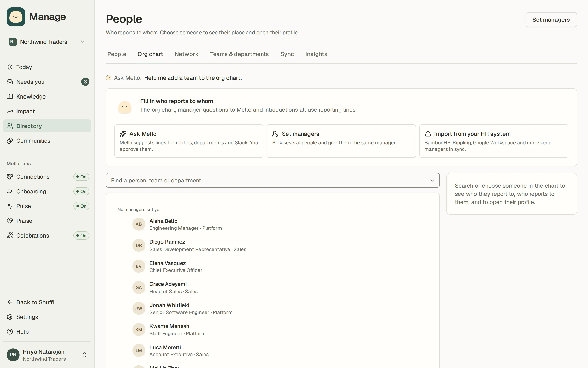Switch to the People tab
This screenshot has width=588, height=368.
click(x=117, y=54)
